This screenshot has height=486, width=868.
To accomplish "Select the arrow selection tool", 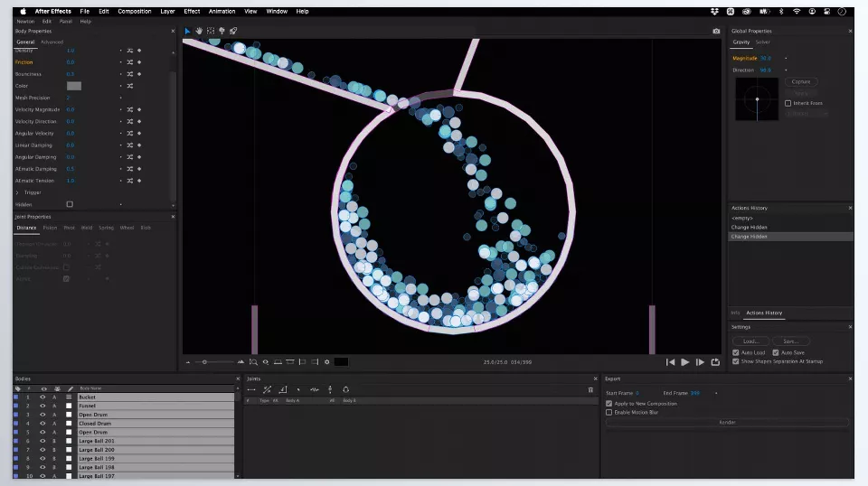I will coord(188,31).
